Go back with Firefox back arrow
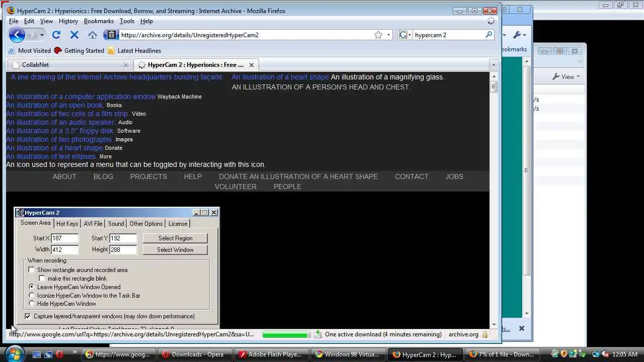Viewport: 644px width, 362px height. pos(17,35)
